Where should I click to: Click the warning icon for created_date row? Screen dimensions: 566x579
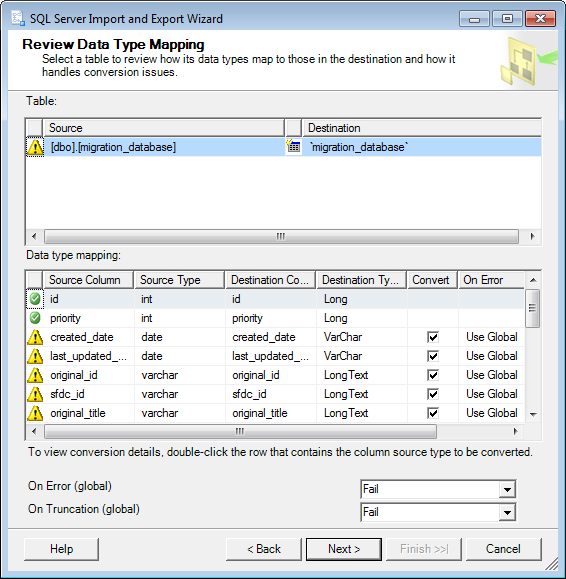35,337
